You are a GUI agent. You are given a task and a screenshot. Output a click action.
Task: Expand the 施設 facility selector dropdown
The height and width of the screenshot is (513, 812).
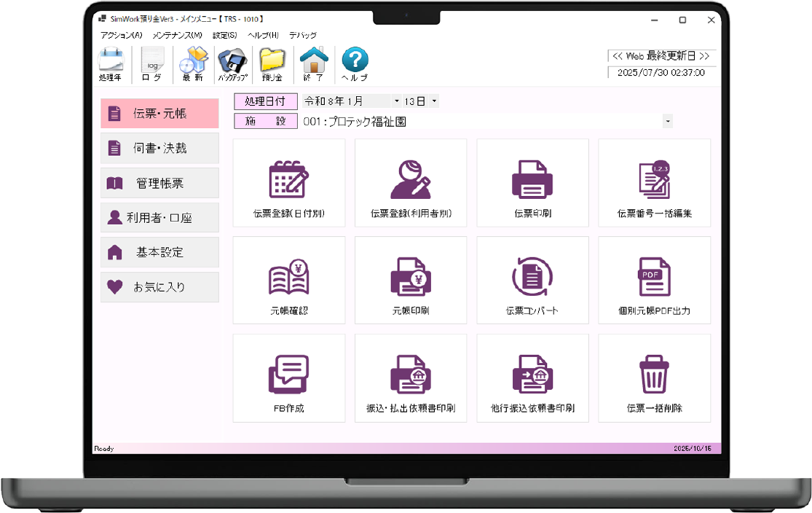(x=668, y=120)
